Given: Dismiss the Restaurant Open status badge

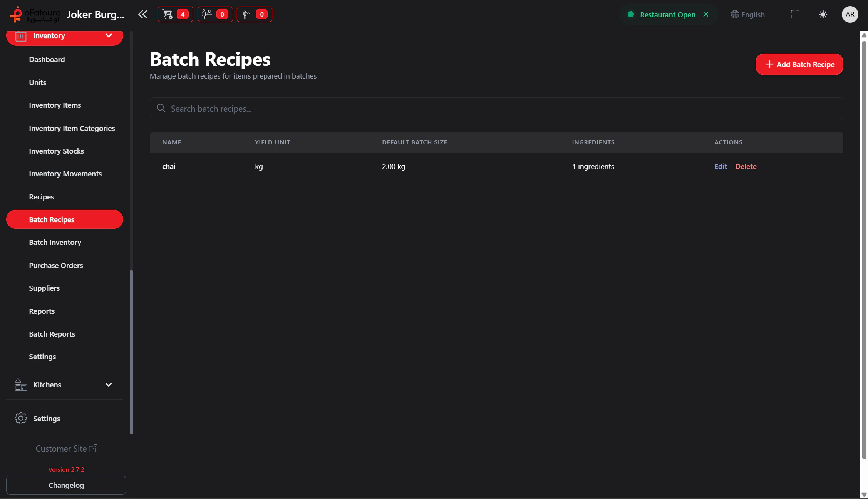Looking at the screenshot, I should tap(706, 14).
